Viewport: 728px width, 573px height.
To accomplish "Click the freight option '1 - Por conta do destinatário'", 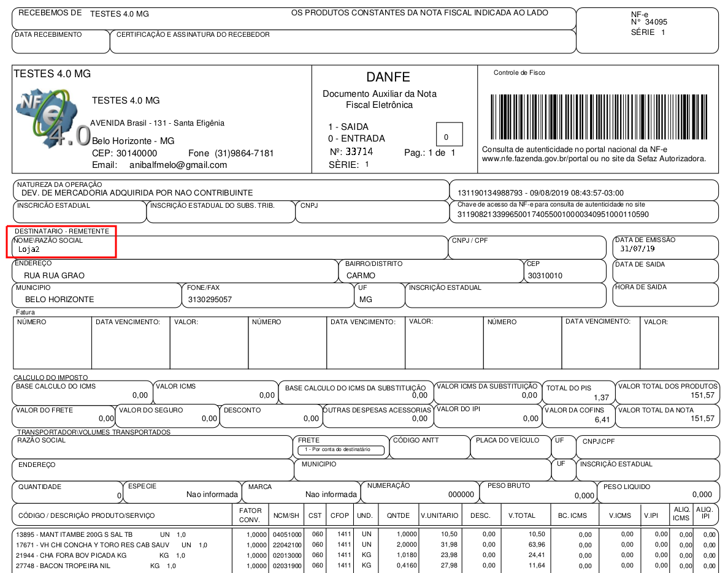I will (x=341, y=450).
